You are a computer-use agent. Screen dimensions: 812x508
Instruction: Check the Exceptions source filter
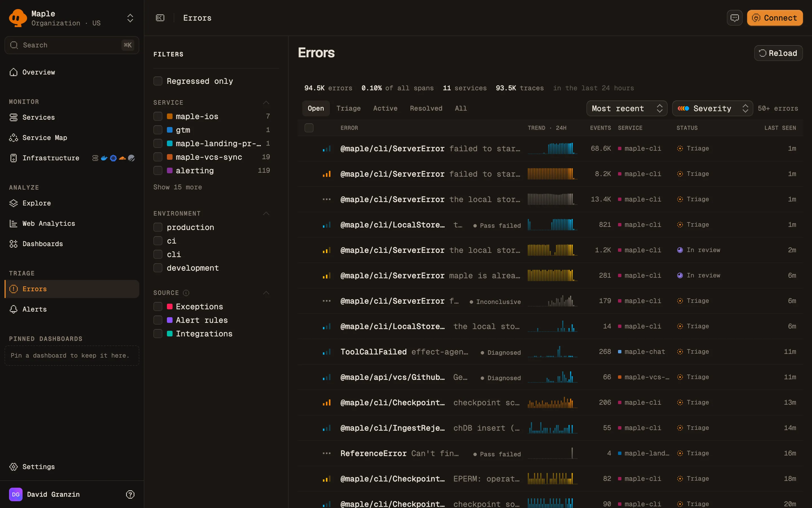click(x=158, y=306)
